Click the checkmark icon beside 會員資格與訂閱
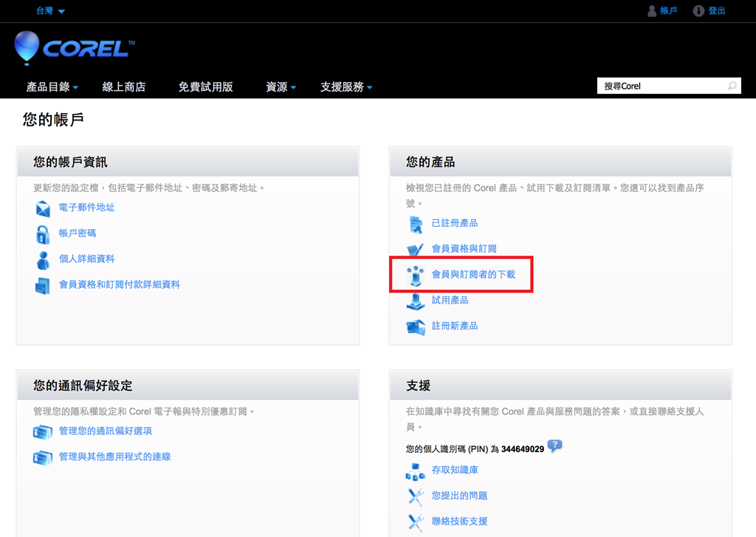The width and height of the screenshot is (756, 537). (415, 250)
